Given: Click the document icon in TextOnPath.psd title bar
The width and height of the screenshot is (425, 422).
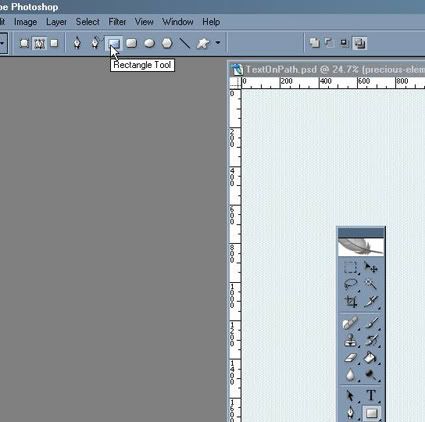Looking at the screenshot, I should click(x=237, y=70).
